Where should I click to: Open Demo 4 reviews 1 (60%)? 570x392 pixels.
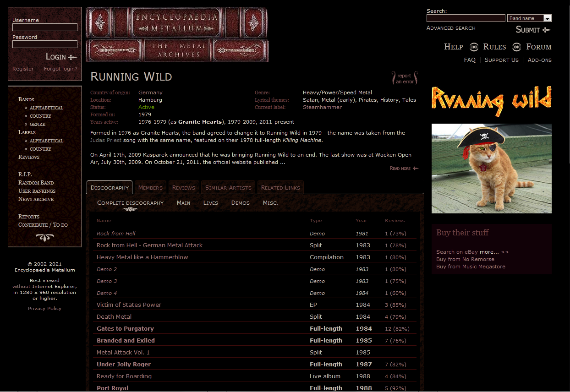[x=395, y=293]
